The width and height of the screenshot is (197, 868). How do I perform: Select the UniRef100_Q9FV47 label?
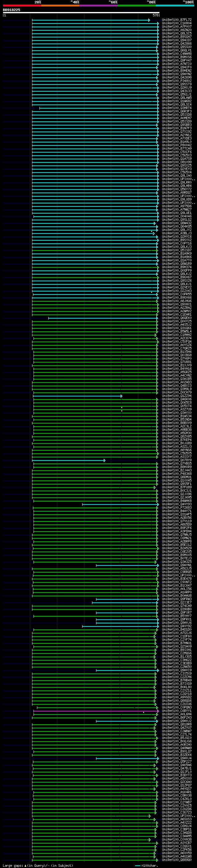177,60
